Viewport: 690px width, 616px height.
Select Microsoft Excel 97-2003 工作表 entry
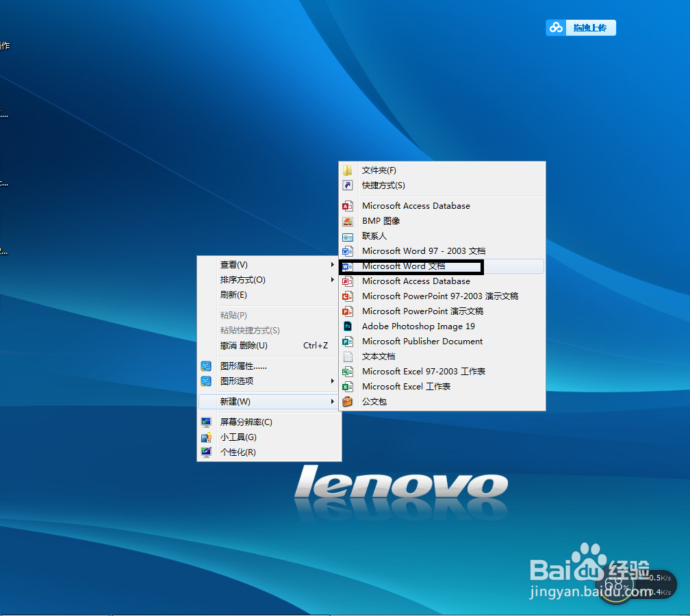(x=442, y=372)
